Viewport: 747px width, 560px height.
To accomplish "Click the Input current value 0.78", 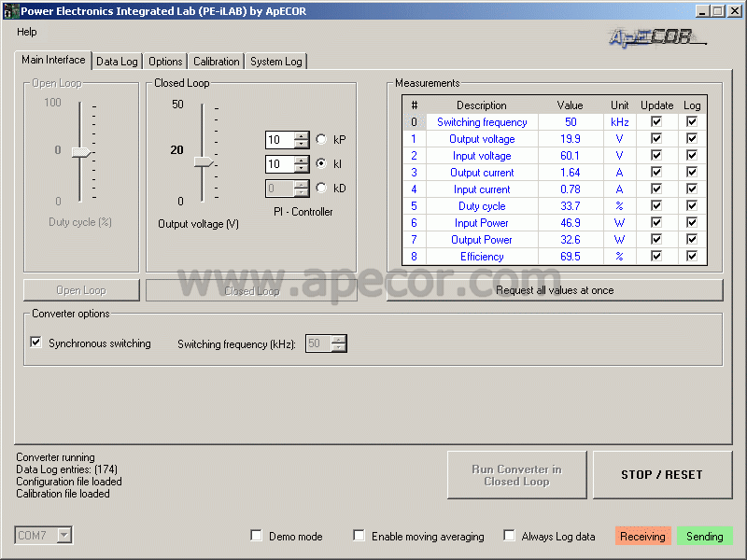I will tap(571, 189).
